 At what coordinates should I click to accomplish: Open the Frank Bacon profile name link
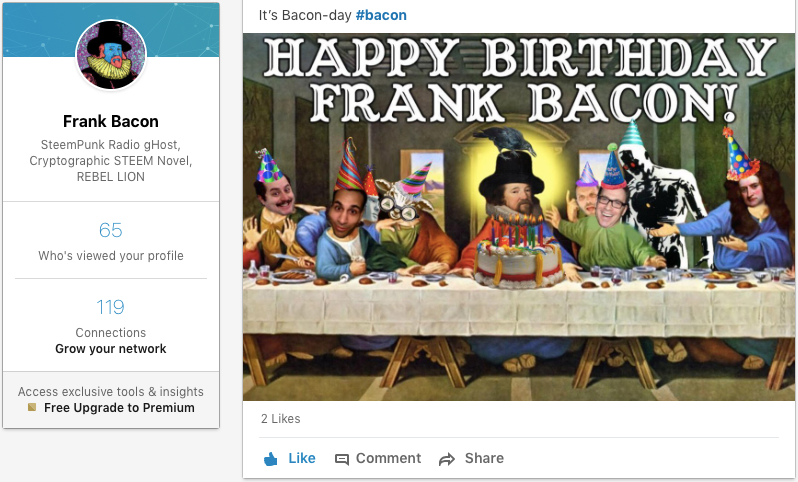pyautogui.click(x=111, y=121)
